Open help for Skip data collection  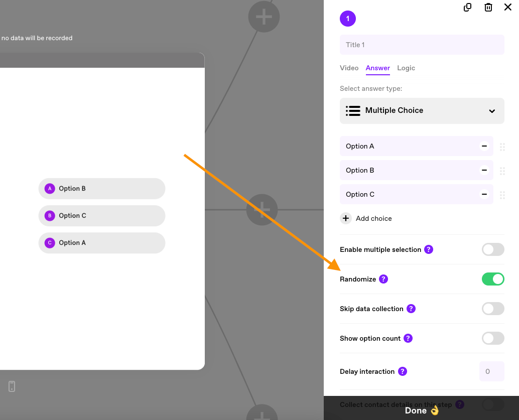tap(411, 309)
